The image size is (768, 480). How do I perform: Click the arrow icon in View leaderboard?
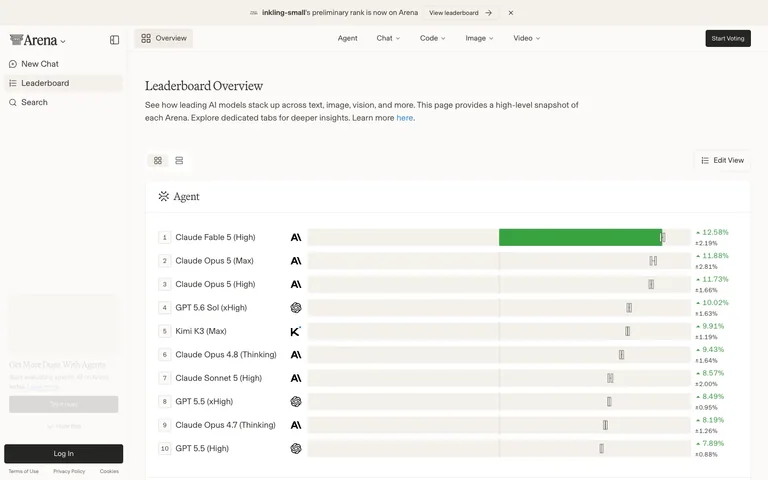(488, 13)
